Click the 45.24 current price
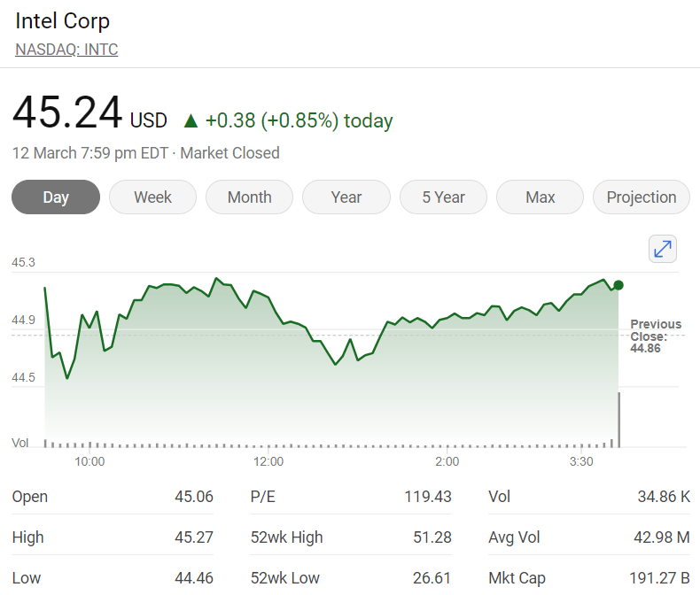Image resolution: width=700 pixels, height=595 pixels. coord(67,112)
